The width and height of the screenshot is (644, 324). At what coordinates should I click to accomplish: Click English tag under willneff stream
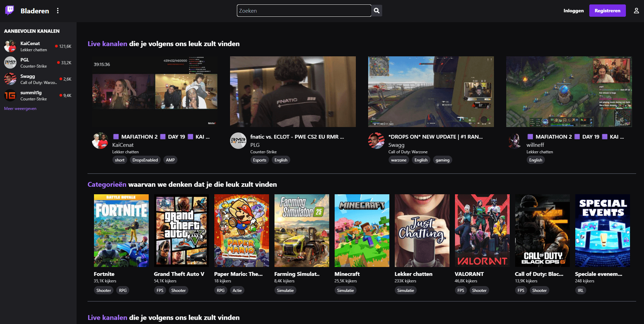[x=536, y=160]
